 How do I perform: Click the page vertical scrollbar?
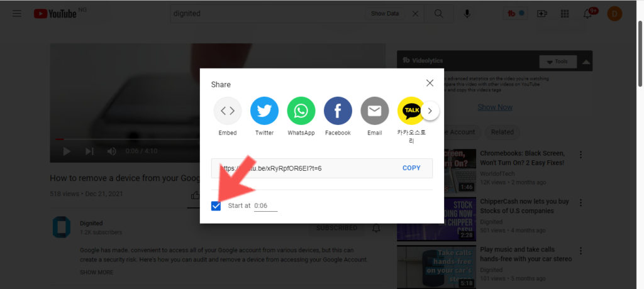pyautogui.click(x=640, y=53)
